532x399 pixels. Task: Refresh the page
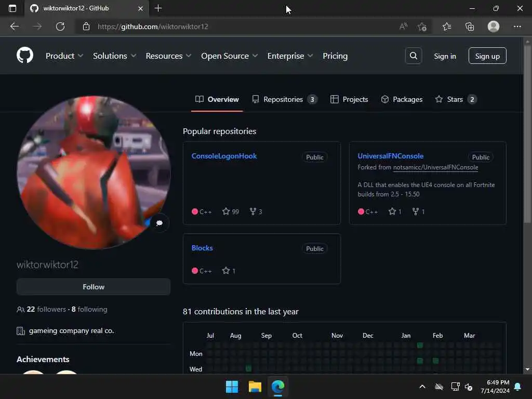tap(60, 26)
